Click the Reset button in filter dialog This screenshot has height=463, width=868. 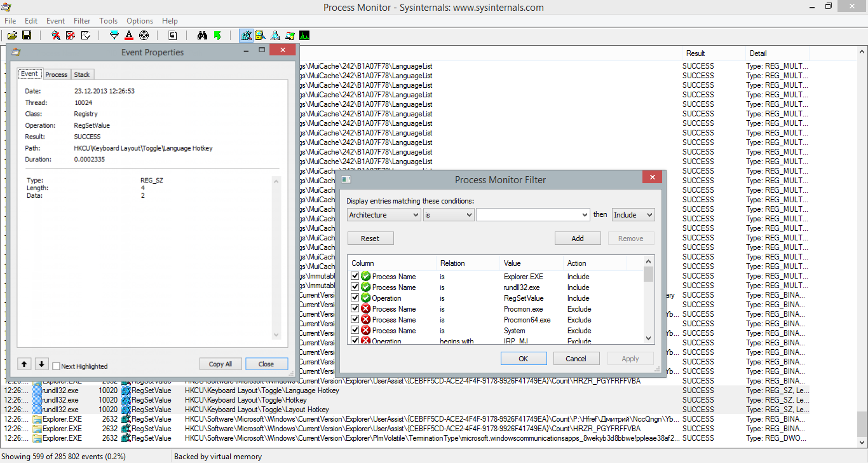tap(370, 238)
